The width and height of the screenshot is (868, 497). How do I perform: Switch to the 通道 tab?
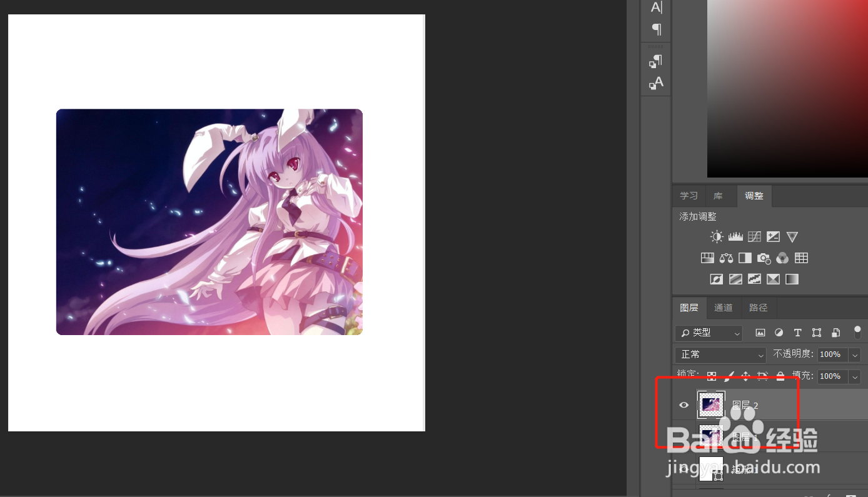(724, 308)
